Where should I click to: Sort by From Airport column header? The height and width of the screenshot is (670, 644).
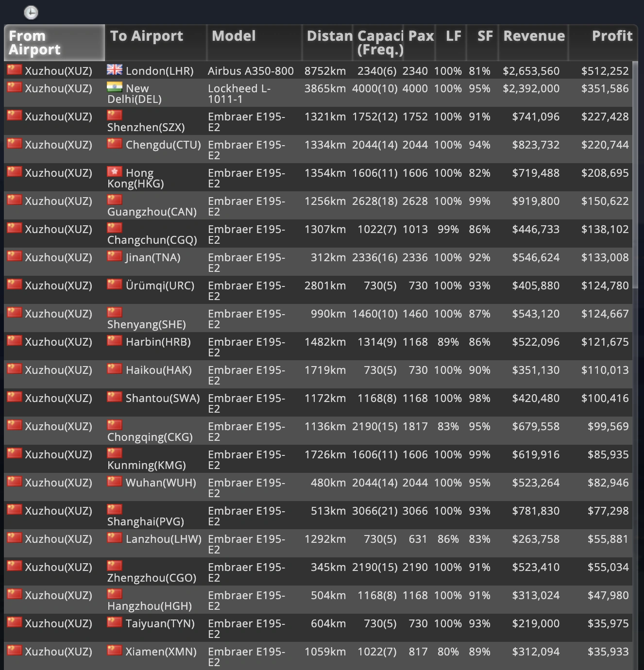click(54, 43)
